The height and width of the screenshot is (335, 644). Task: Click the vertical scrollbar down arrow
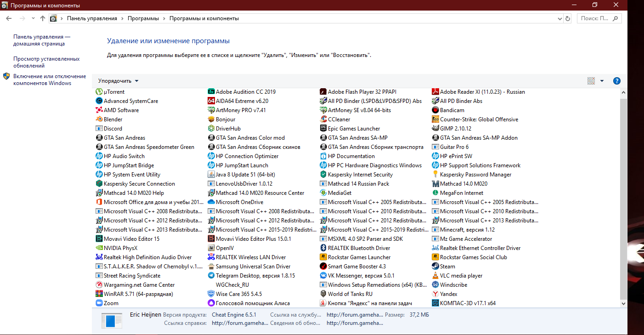(623, 303)
